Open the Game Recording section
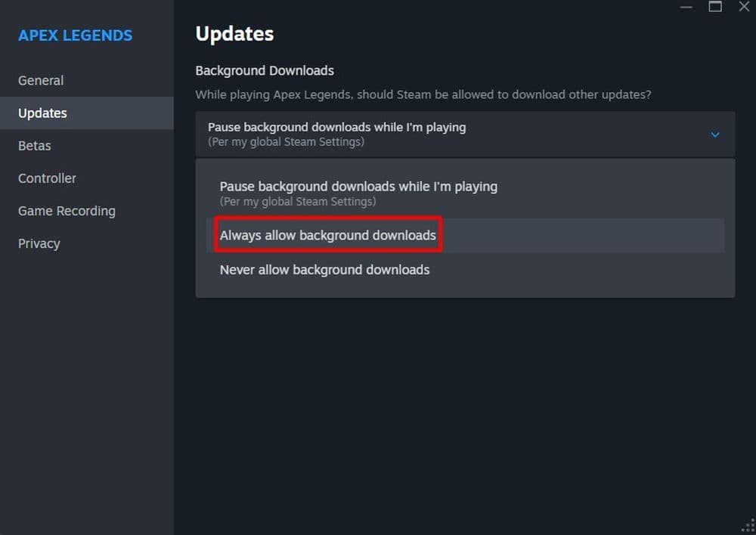The width and height of the screenshot is (756, 535). (x=67, y=211)
